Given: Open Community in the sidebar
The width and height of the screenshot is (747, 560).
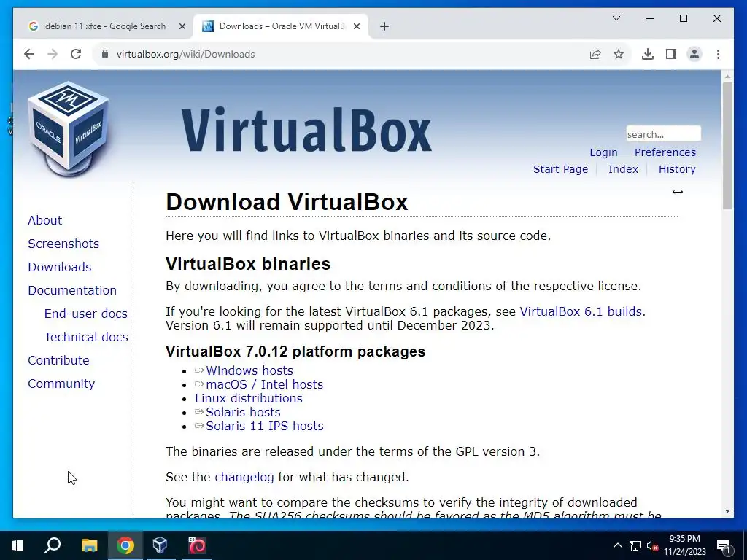Looking at the screenshot, I should click(61, 384).
